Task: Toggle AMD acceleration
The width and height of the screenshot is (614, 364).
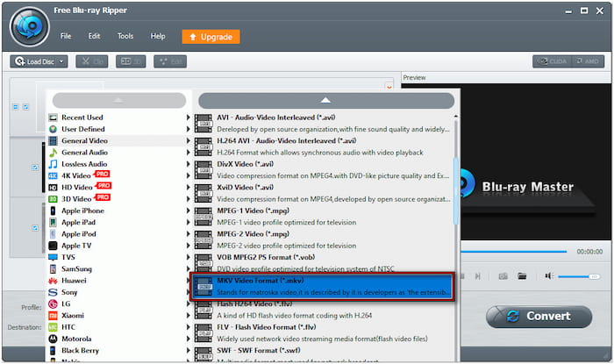Action: [x=588, y=61]
